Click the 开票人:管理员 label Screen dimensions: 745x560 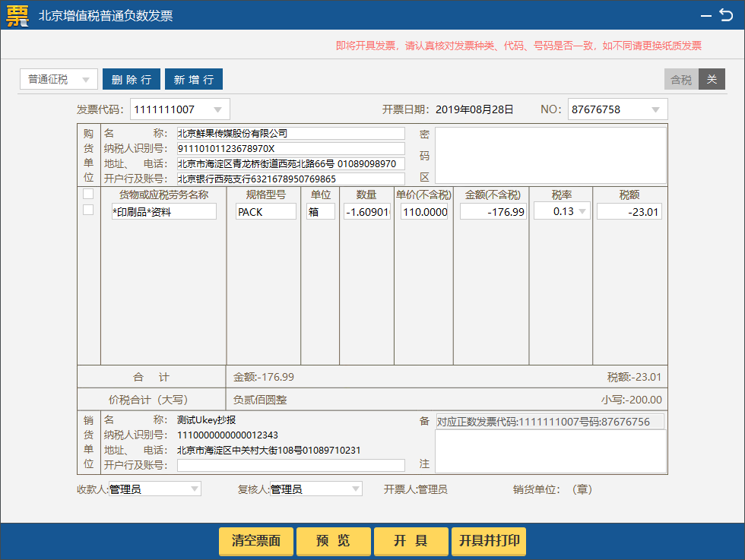(415, 489)
